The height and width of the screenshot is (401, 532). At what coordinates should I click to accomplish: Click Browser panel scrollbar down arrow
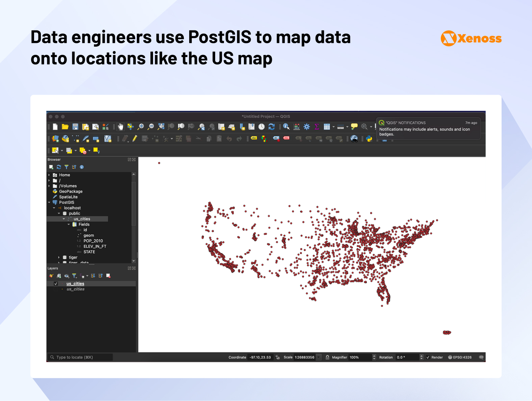[134, 261]
